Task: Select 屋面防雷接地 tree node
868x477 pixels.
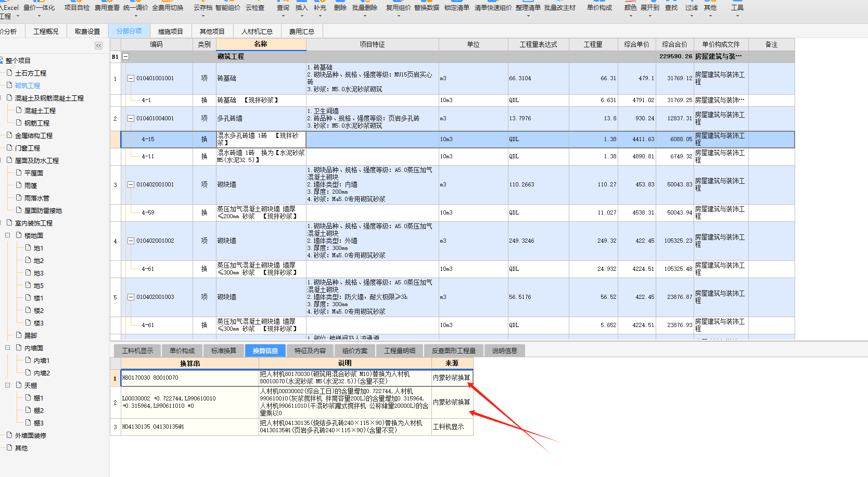Action: [43, 210]
